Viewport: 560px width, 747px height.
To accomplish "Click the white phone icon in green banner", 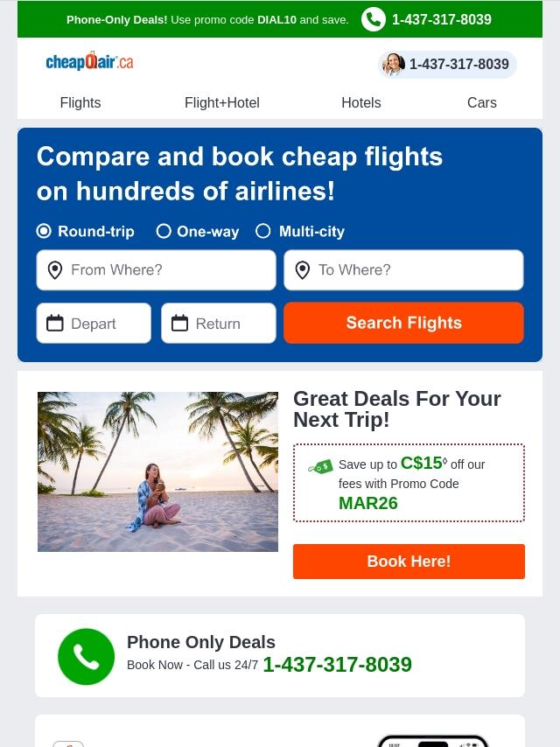I will click(x=373, y=19).
